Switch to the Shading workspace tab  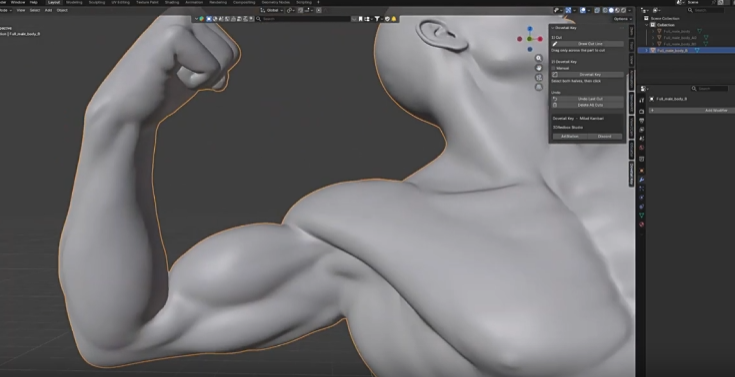[172, 2]
